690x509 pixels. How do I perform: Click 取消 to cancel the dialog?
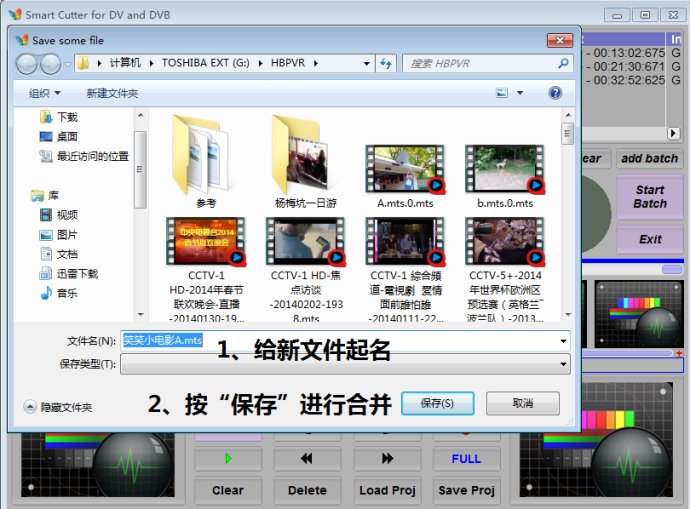(x=523, y=403)
